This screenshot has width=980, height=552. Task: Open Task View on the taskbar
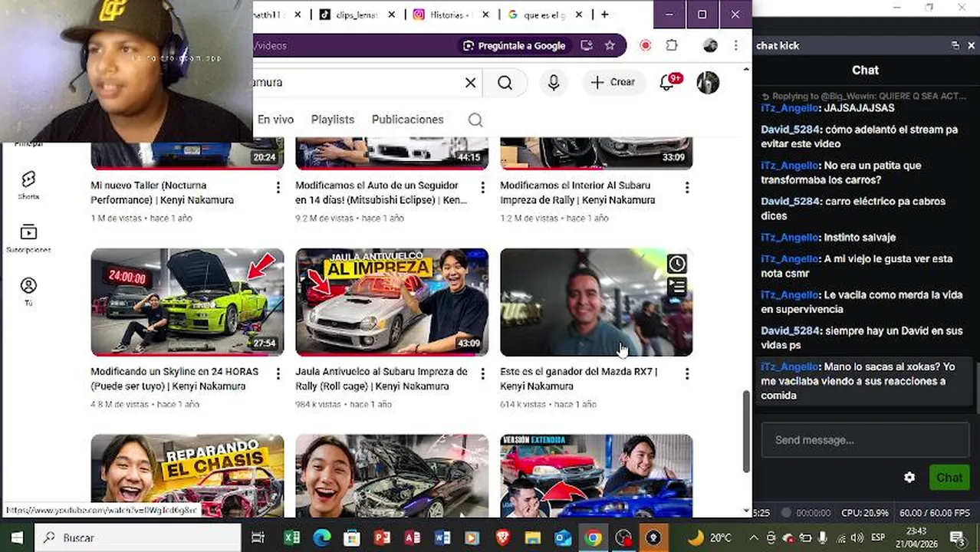click(258, 537)
